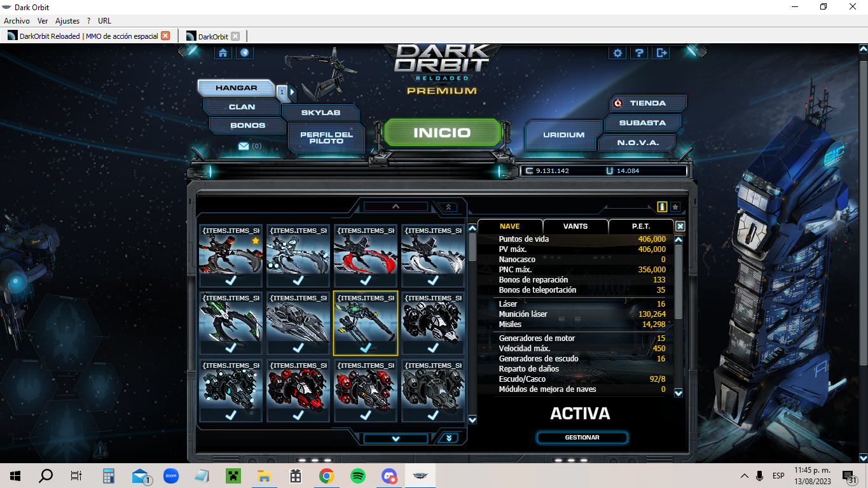The width and height of the screenshot is (868, 488).
Task: Click stats panel scrollbar up arrow
Action: click(679, 240)
